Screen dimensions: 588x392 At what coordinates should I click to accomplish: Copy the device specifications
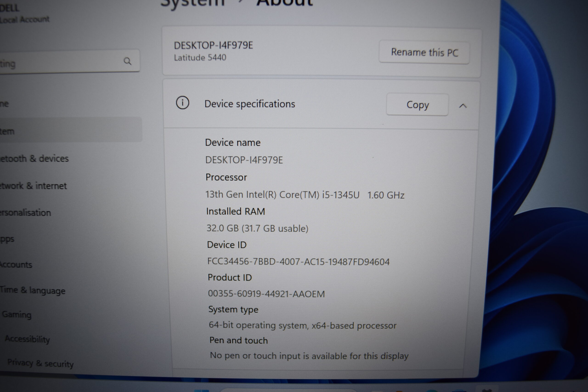pyautogui.click(x=417, y=104)
